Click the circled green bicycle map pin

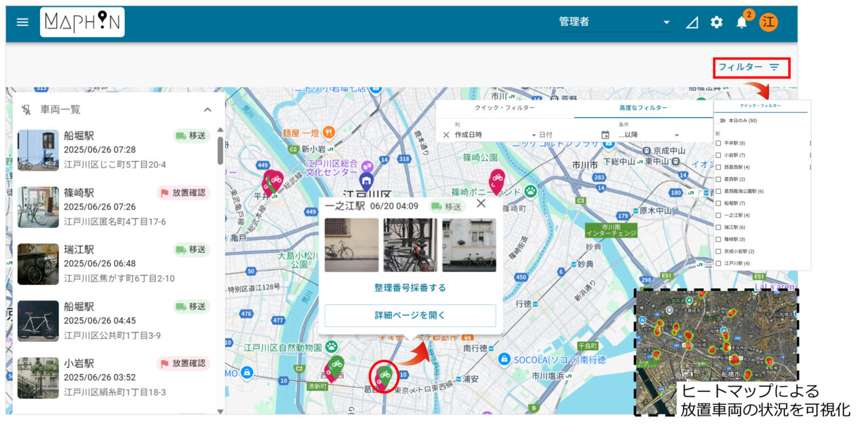pyautogui.click(x=384, y=375)
